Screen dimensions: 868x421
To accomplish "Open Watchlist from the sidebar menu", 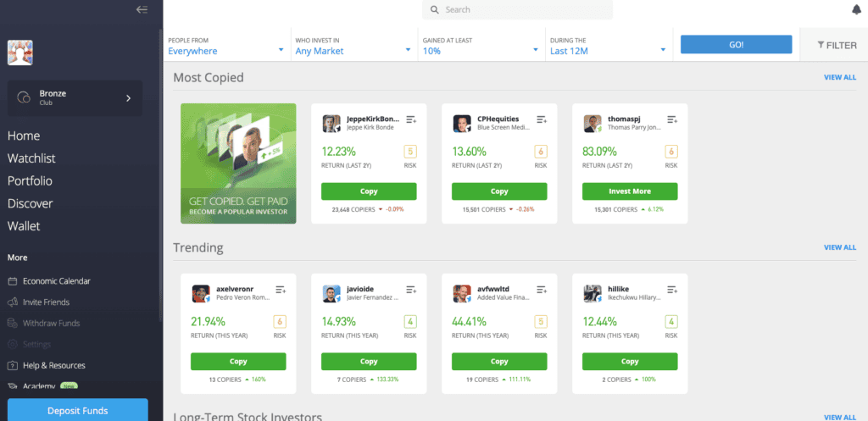I will (x=31, y=158).
